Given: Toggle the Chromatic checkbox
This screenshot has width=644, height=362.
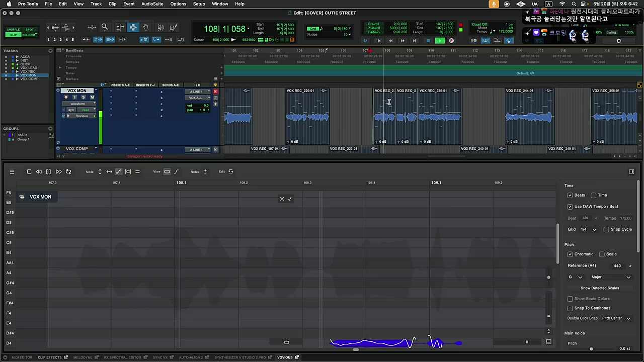Looking at the screenshot, I should click(570, 254).
